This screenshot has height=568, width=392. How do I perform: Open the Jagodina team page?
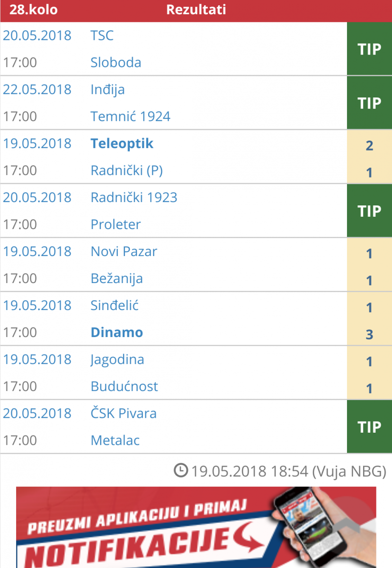coord(117,359)
